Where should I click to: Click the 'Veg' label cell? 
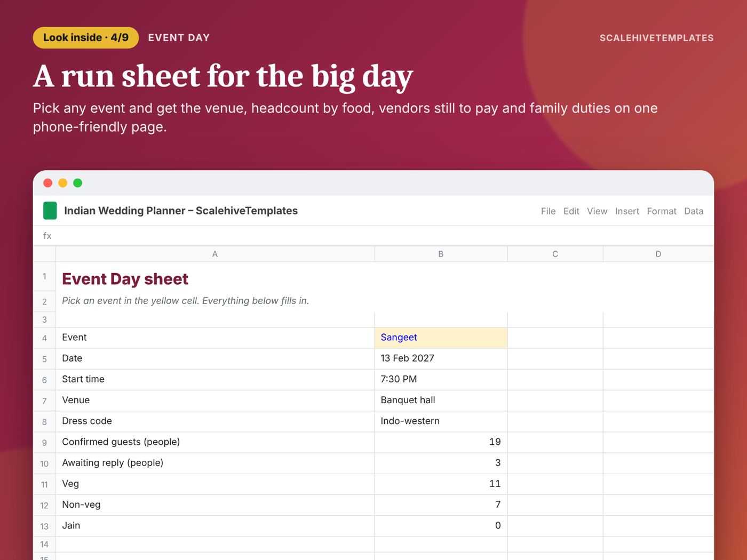click(215, 484)
